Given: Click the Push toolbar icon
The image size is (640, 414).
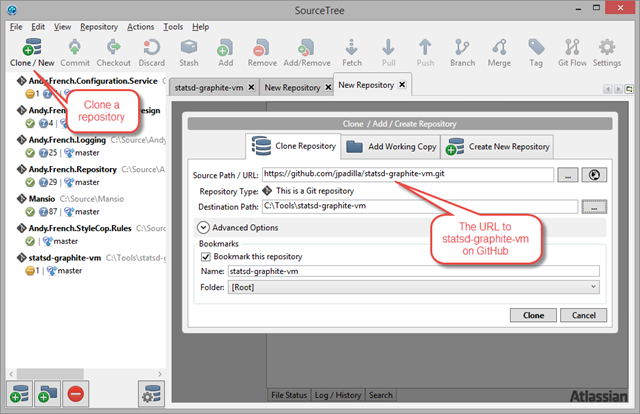Looking at the screenshot, I should pos(425,47).
